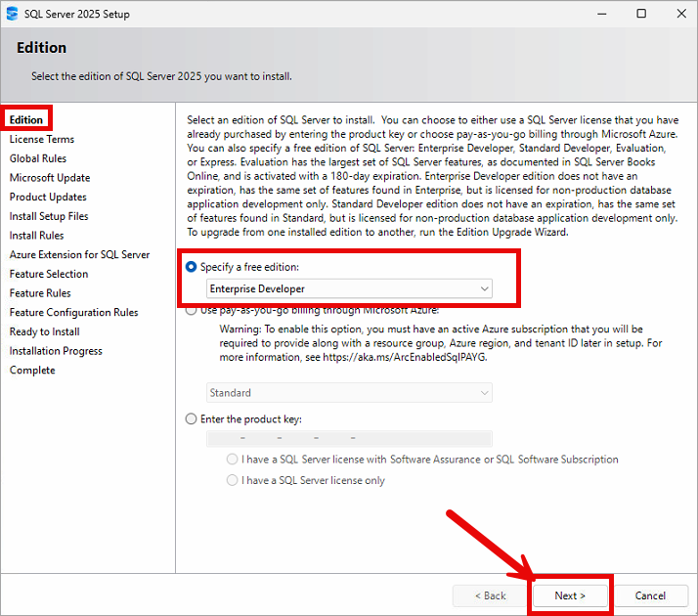Select Ready to Install step
The height and width of the screenshot is (616, 698).
45,331
